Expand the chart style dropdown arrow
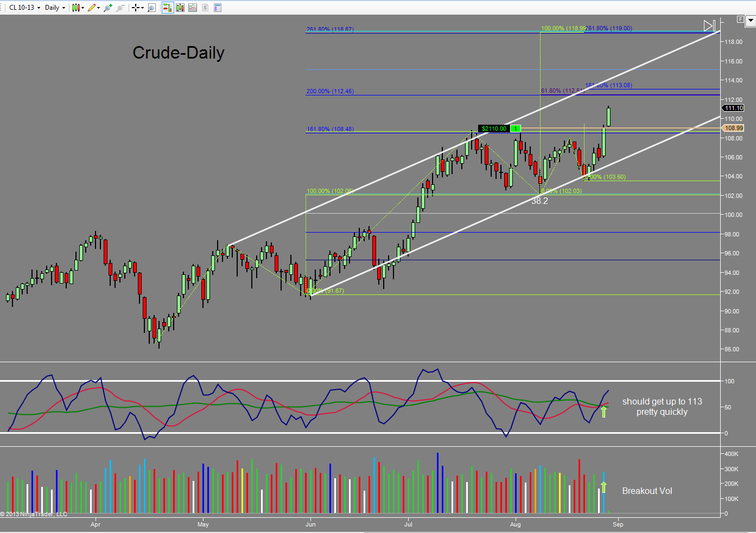This screenshot has height=533, width=756. click(x=82, y=8)
